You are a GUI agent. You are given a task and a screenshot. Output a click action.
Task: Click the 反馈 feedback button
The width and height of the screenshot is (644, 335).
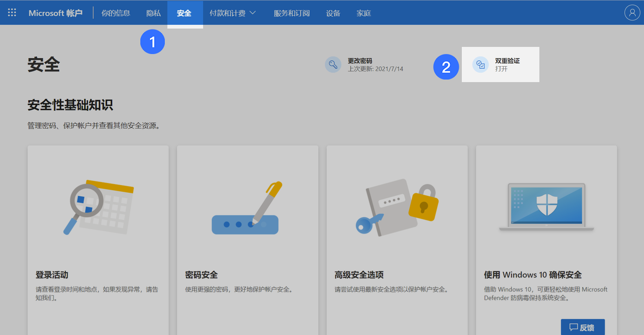pyautogui.click(x=583, y=327)
